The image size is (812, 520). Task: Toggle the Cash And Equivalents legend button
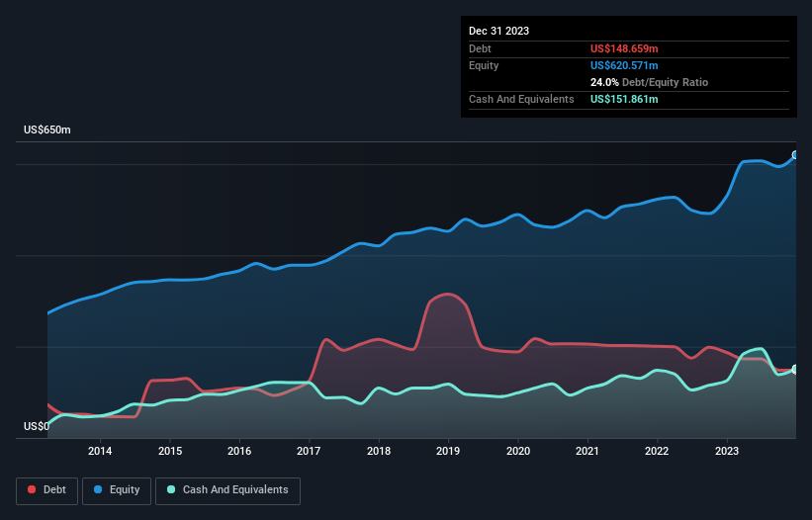pyautogui.click(x=227, y=490)
